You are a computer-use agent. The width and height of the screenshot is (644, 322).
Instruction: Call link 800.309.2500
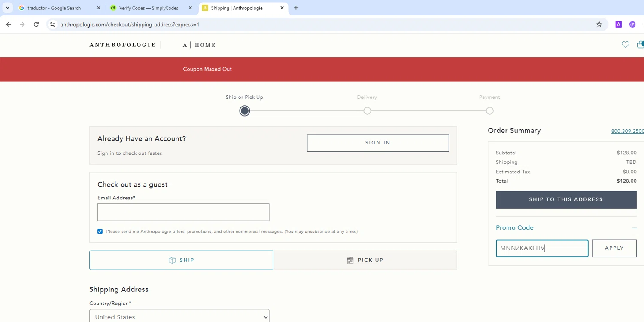point(628,131)
